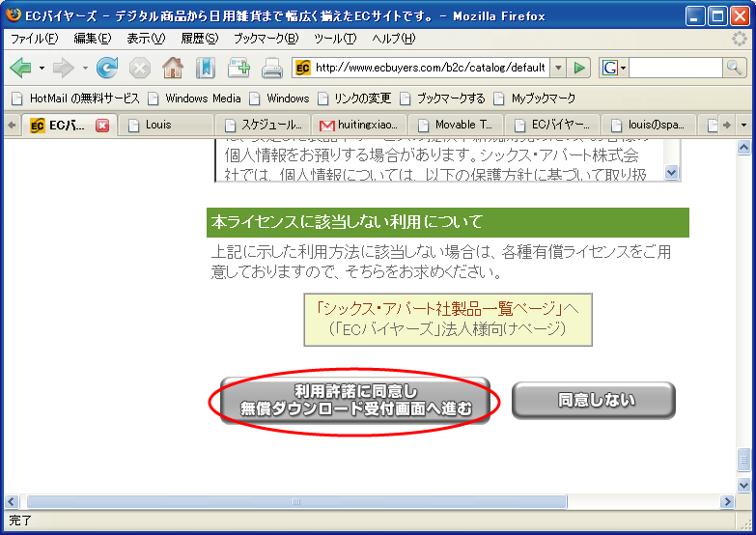
Task: Switch to the Movable T... tab
Action: (456, 126)
